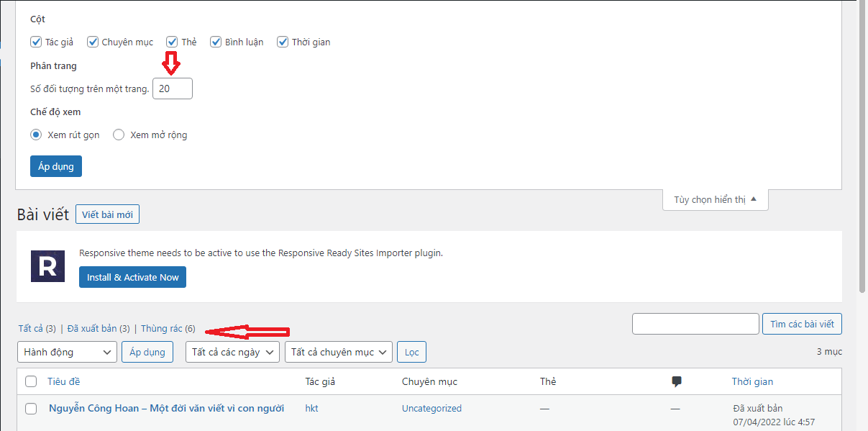Click the Lọc filter button

[411, 352]
